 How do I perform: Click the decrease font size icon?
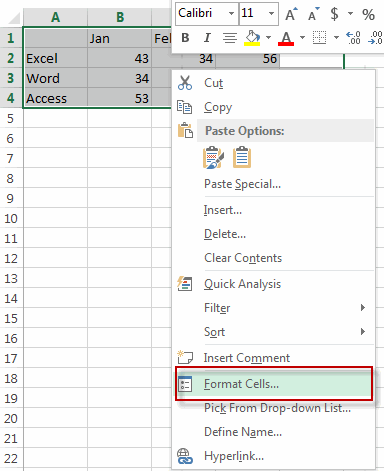[x=314, y=14]
